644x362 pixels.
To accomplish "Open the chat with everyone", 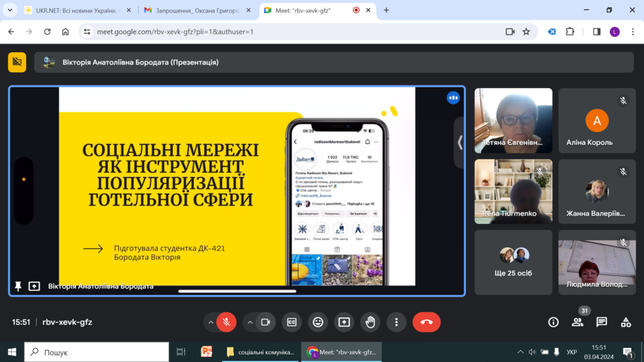I will point(602,322).
